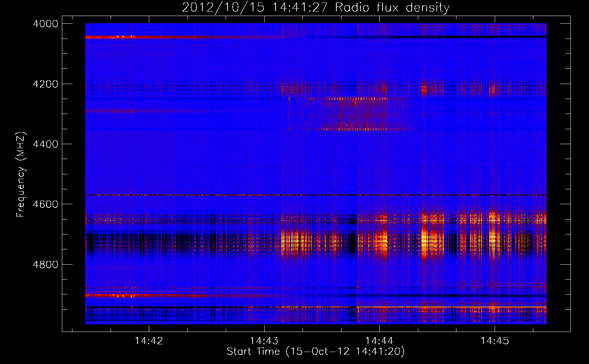Click the 14:43 time tick label
The height and width of the screenshot is (364, 589).
tap(264, 341)
